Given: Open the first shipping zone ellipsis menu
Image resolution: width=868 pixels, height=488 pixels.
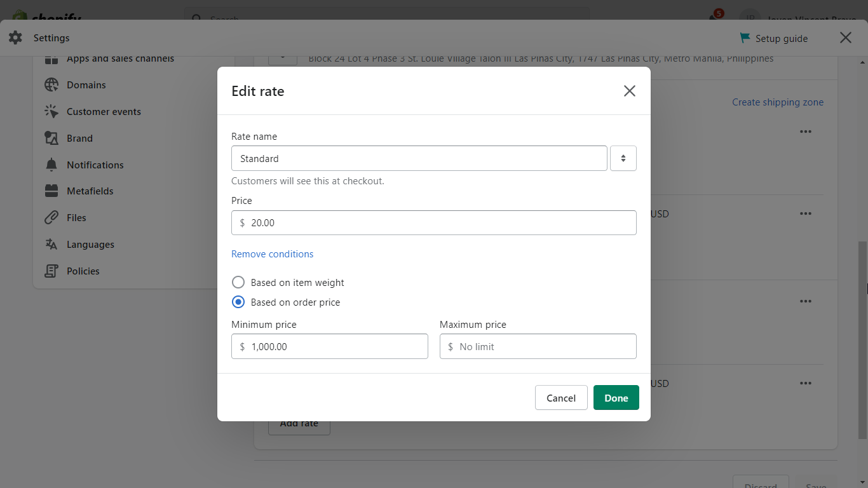Looking at the screenshot, I should pyautogui.click(x=806, y=132).
